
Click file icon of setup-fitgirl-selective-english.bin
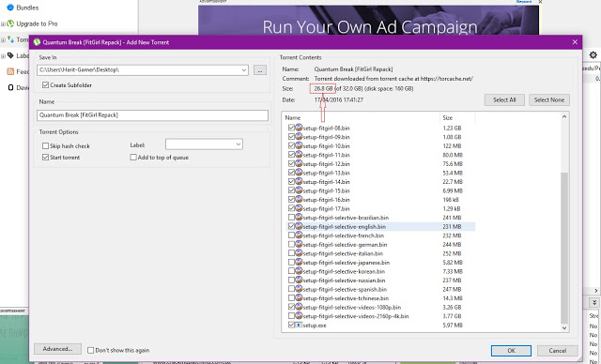tap(299, 226)
